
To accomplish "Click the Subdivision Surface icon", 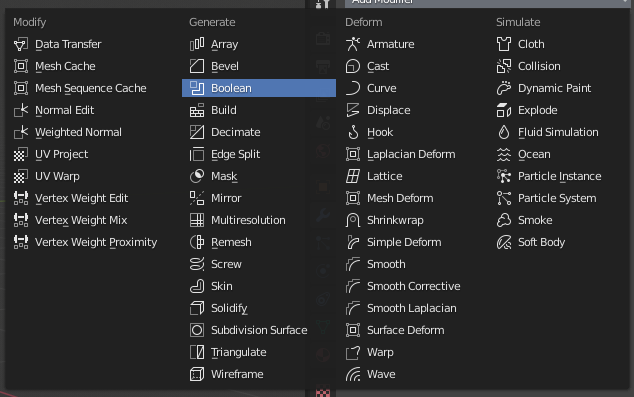I will point(197,330).
